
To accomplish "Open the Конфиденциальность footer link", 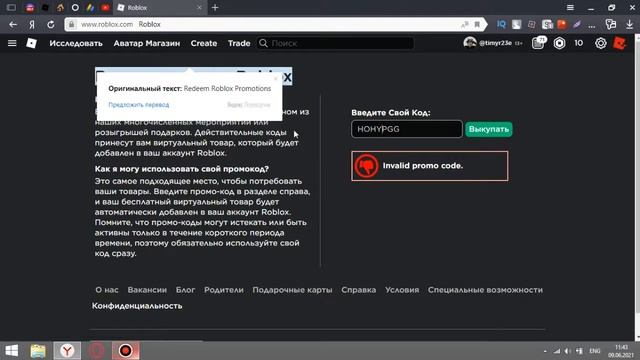I will pos(137,306).
